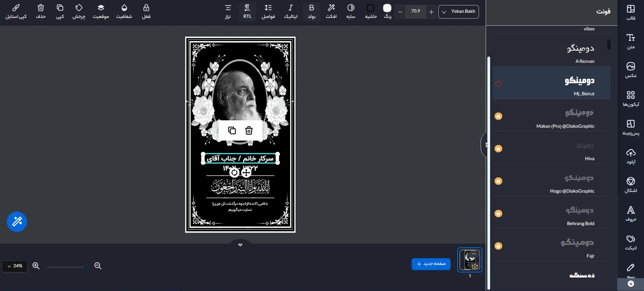Click the down arrow at sidebar bottom
Image resolution: width=644 pixels, height=291 pixels.
tap(631, 284)
